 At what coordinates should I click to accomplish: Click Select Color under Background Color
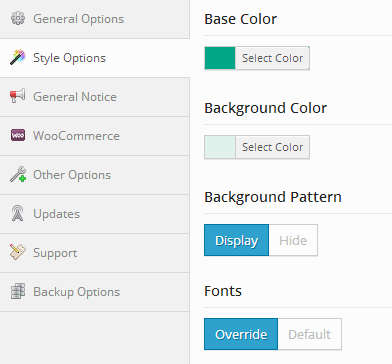click(272, 147)
